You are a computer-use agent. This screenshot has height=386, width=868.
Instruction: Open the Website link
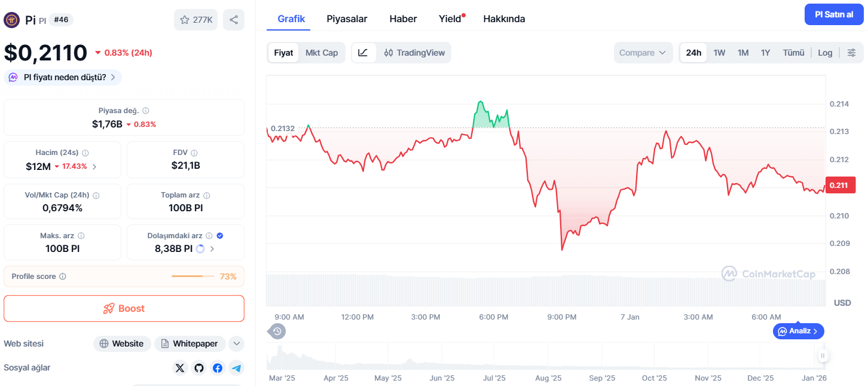coord(122,344)
